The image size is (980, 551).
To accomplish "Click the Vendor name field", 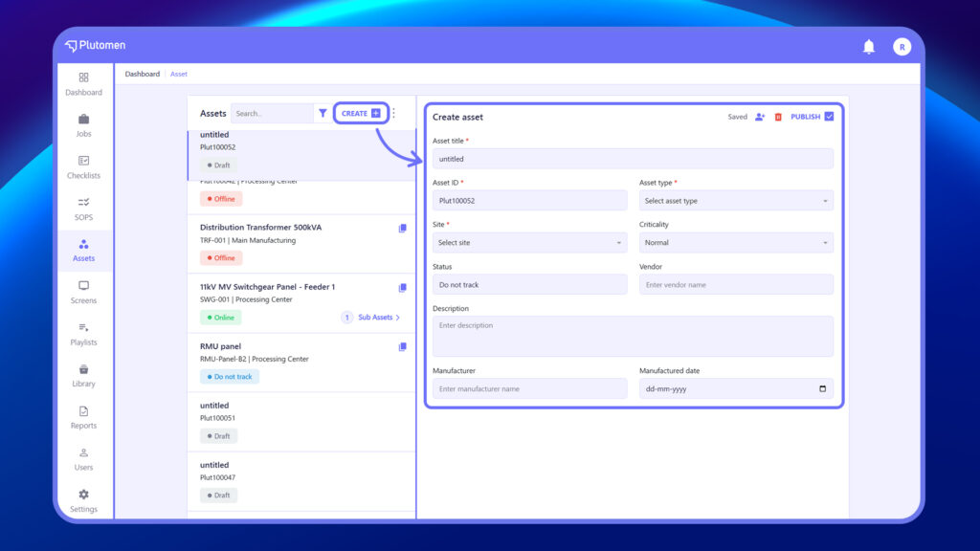I will (x=736, y=284).
